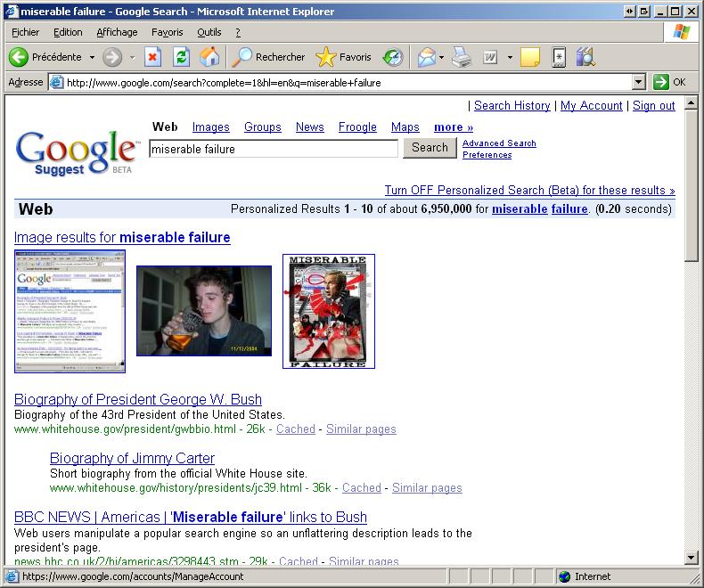The image size is (704, 588).
Task: Click the vertical scrollbar down arrow
Action: [x=692, y=558]
